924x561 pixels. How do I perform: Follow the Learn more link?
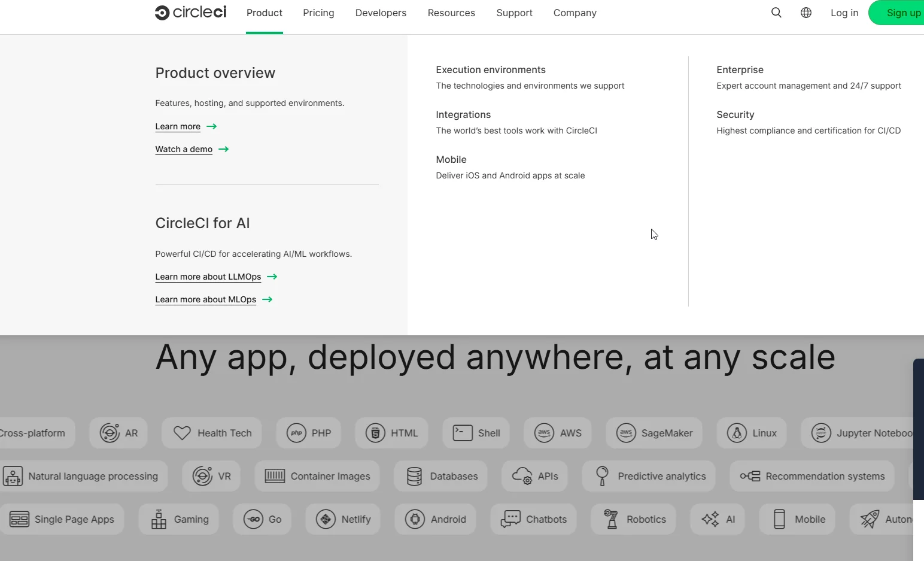[x=186, y=126]
